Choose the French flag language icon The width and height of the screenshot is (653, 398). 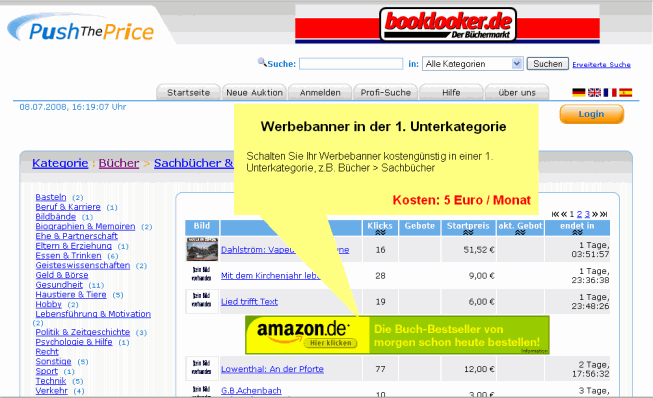pyautogui.click(x=610, y=92)
